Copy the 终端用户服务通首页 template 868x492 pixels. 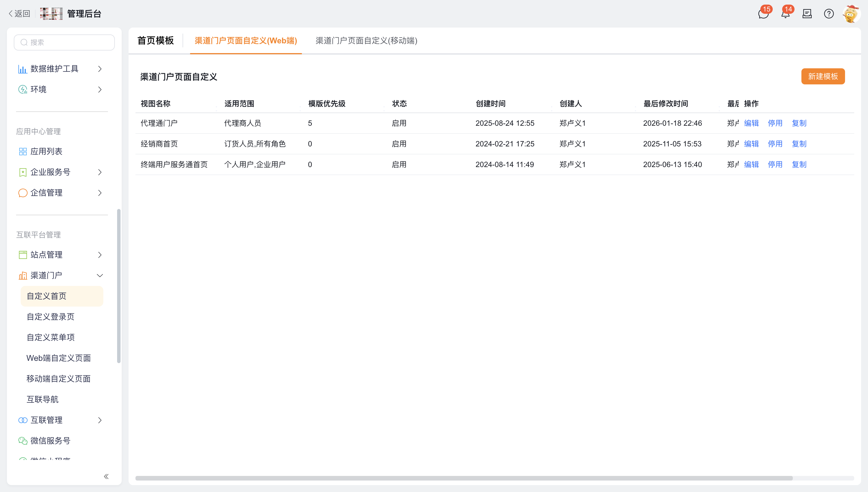(x=799, y=164)
